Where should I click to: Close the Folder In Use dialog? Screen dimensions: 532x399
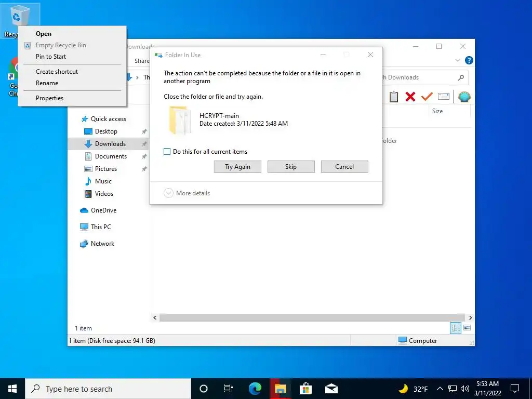tap(370, 55)
